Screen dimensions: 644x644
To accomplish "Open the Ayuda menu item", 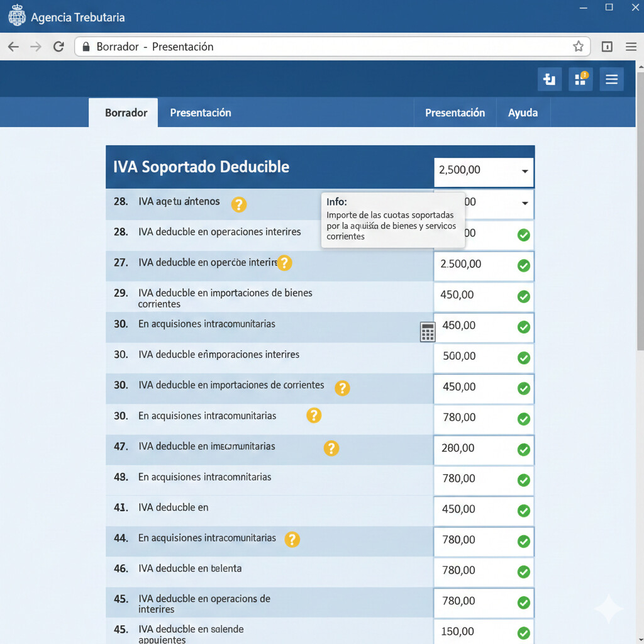I will click(523, 112).
